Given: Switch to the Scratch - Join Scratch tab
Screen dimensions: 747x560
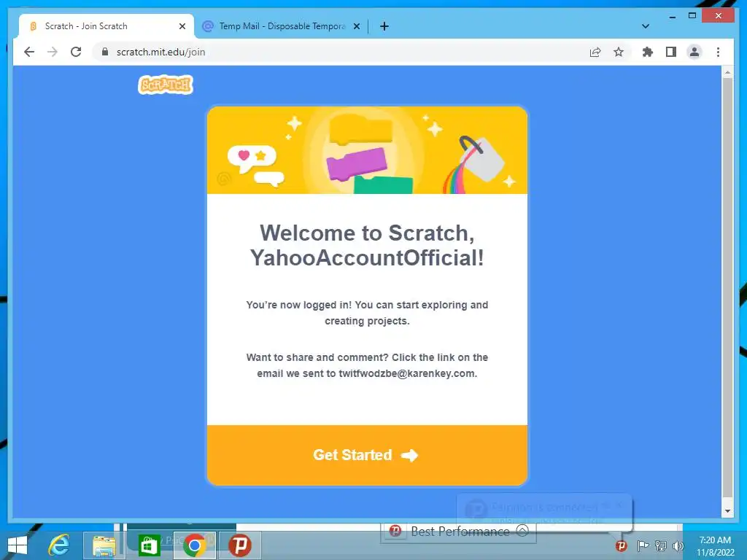Looking at the screenshot, I should (x=107, y=26).
